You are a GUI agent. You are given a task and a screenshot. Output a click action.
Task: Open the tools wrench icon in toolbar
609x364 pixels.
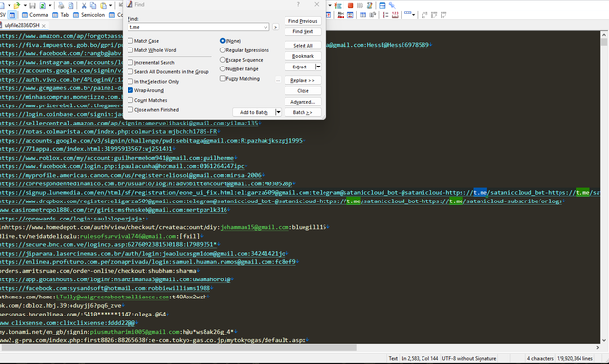click(392, 5)
